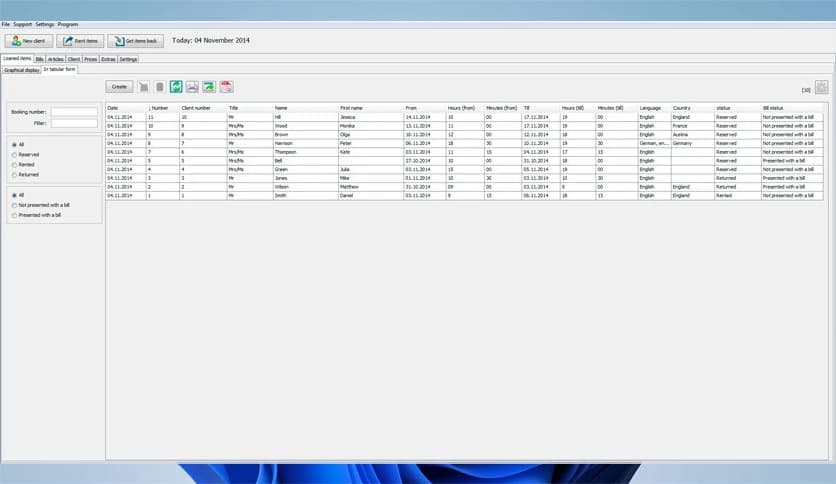The height and width of the screenshot is (484, 836).
Task: Sort by the Language column header
Action: click(x=654, y=108)
